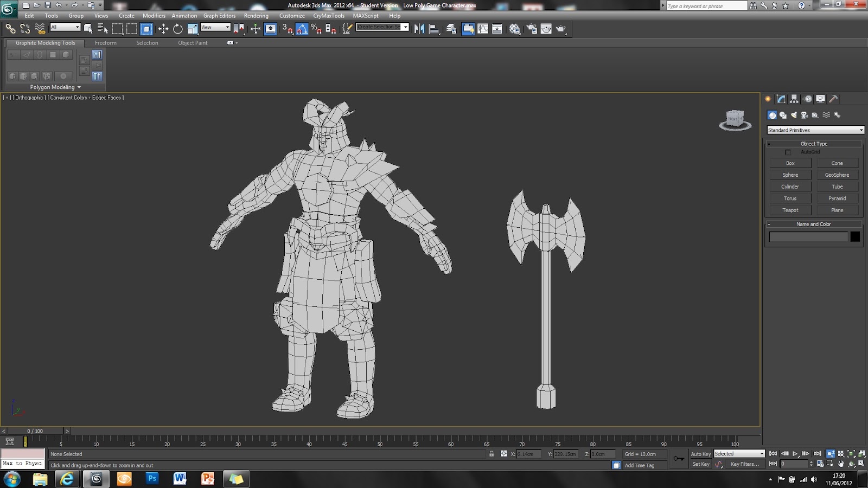The image size is (868, 488).
Task: Select the Move transform tool
Action: pyautogui.click(x=163, y=29)
